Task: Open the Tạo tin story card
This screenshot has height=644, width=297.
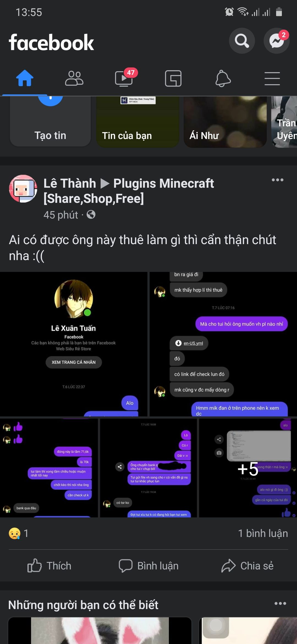Action: 50,121
